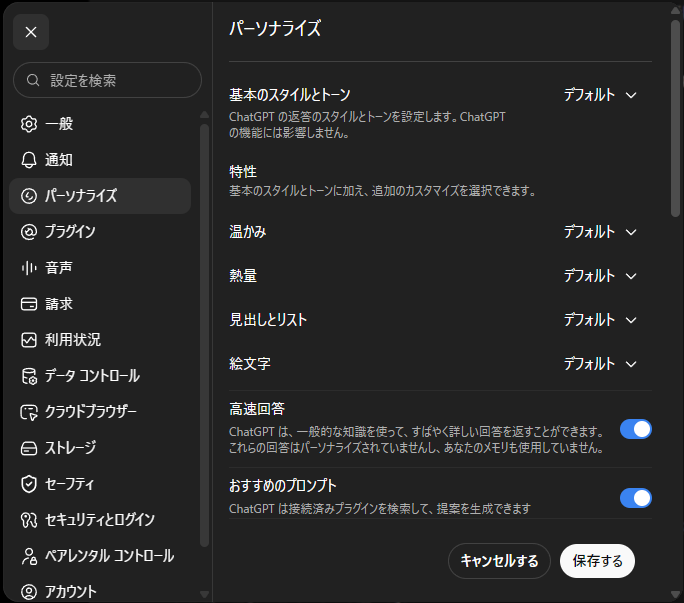Click the プラグイン sidebar icon
This screenshot has width=684, height=603.
tap(29, 232)
